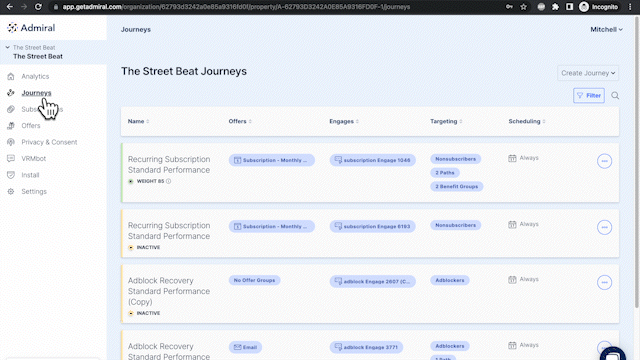Open Install in the sidebar
The width and height of the screenshot is (640, 360).
pos(30,175)
